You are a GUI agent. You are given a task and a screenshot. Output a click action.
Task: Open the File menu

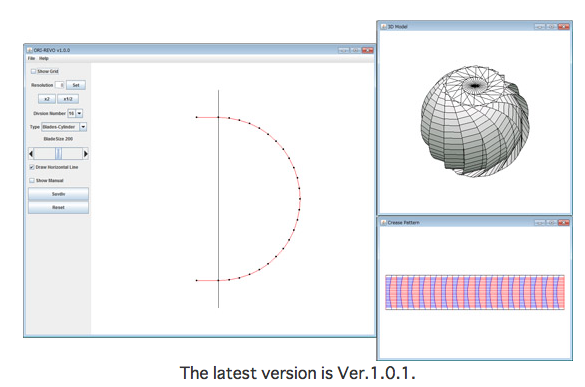tap(31, 59)
